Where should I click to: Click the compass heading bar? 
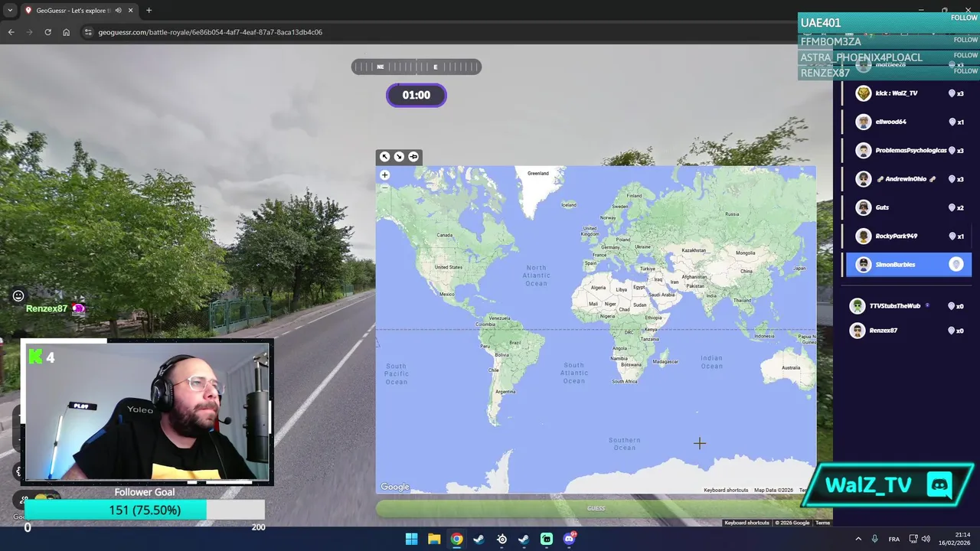point(416,67)
